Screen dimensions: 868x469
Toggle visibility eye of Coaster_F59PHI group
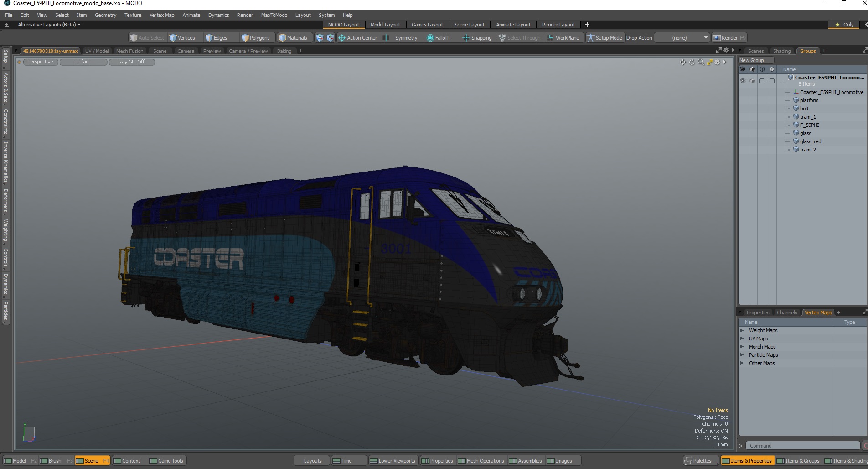[x=743, y=81]
